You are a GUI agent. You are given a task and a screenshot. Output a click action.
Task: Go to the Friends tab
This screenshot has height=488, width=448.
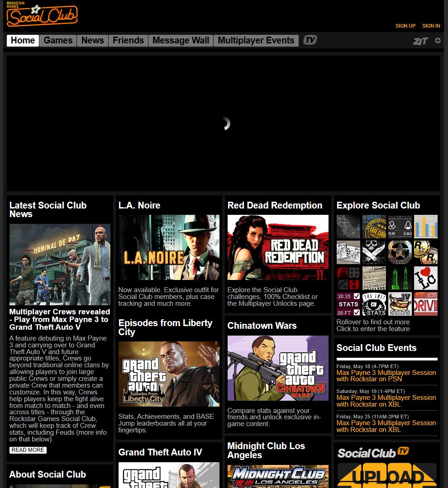click(128, 40)
